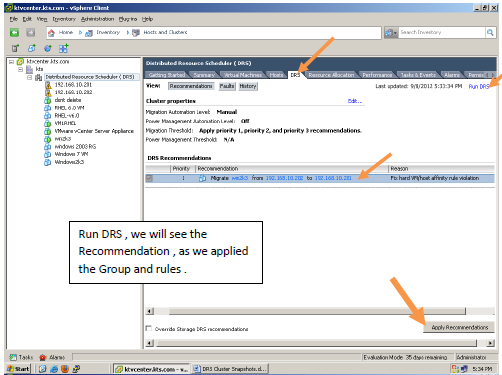Click the green Back navigation arrow
This screenshot has height=375, width=502.
(x=14, y=32)
